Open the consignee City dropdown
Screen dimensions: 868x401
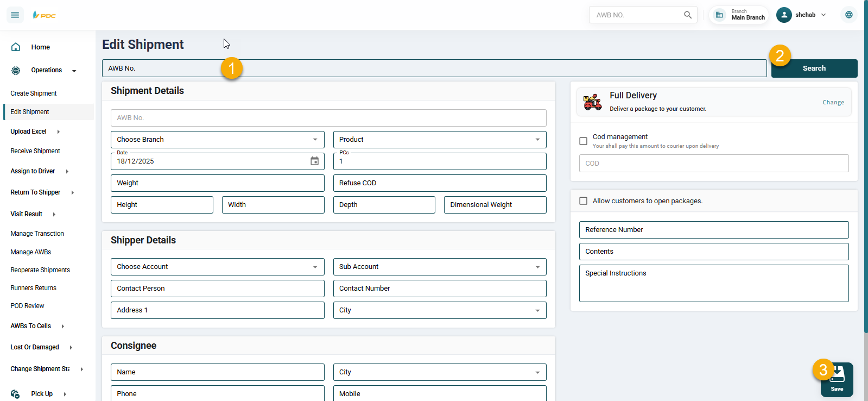click(440, 372)
